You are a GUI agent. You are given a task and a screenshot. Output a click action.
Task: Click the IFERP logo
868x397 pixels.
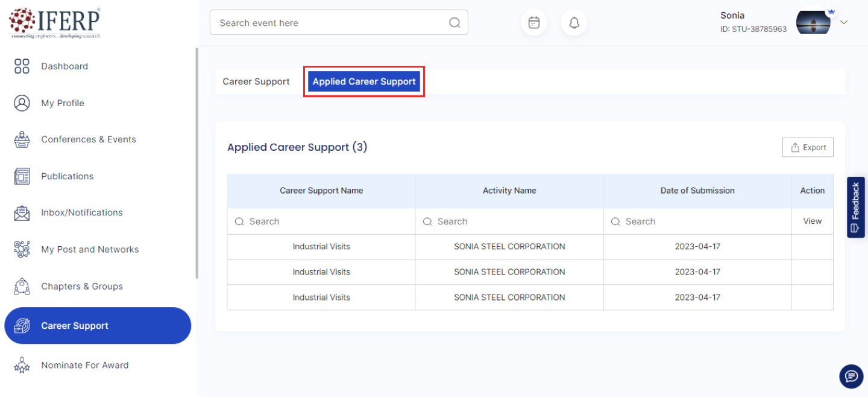[x=55, y=23]
